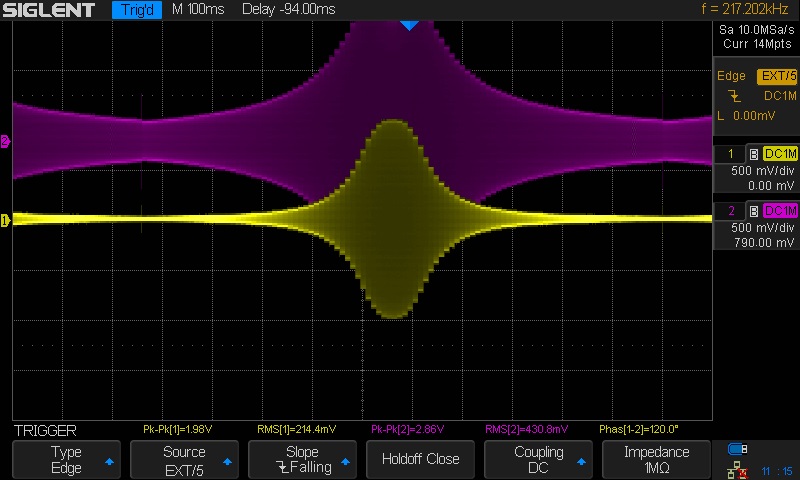Expand the Slope Falling selector
This screenshot has width=800, height=480.
coord(302,459)
